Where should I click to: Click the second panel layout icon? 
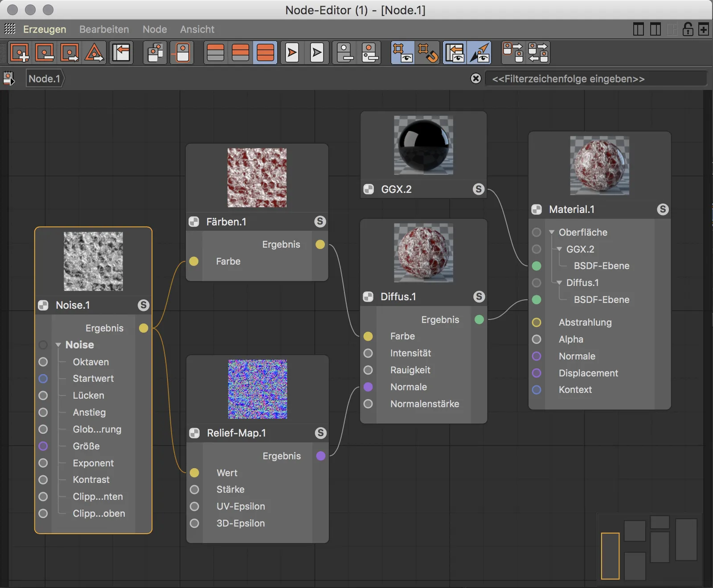[655, 29]
